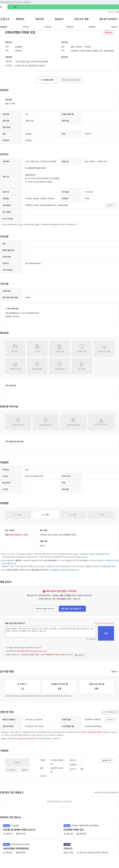Click info icon beside 고용24 입사지원
The width and height of the screenshot is (119, 868).
(x=103, y=684)
